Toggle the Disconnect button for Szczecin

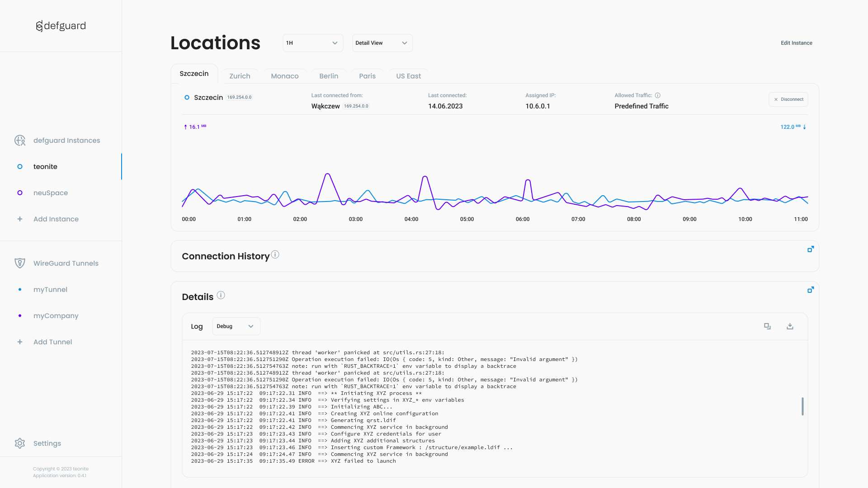(788, 99)
